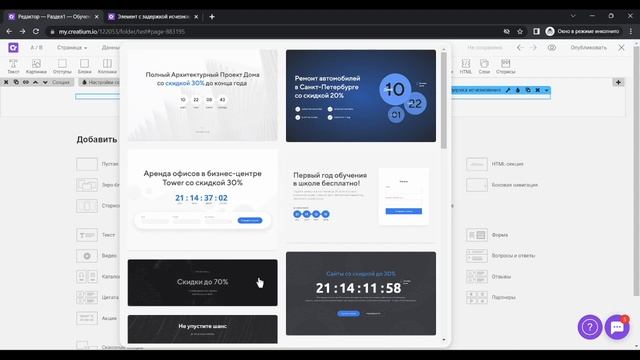The image size is (640, 360).
Task: Select the Вопросы и ответы category
Action: click(x=501, y=256)
